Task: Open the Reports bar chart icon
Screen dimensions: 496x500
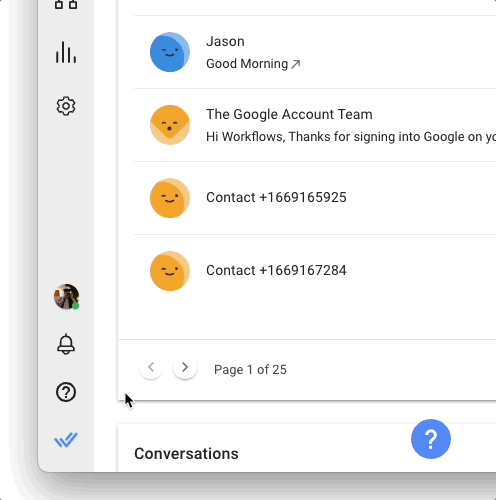Action: tap(66, 52)
